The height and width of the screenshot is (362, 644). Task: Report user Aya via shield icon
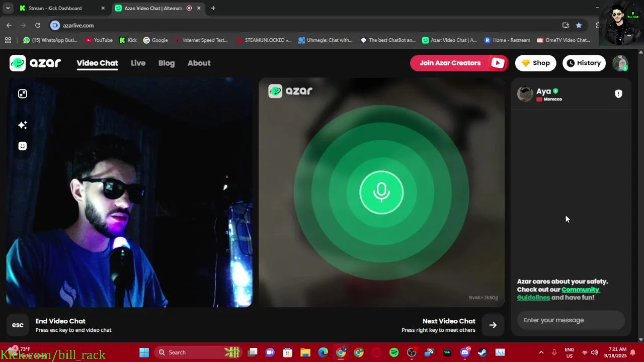pyautogui.click(x=618, y=94)
